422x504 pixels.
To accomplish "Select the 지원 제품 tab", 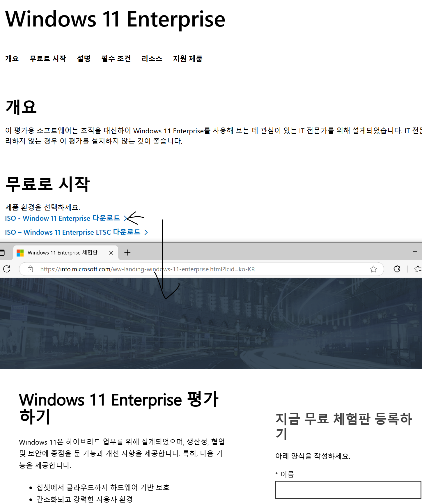I will (x=188, y=59).
